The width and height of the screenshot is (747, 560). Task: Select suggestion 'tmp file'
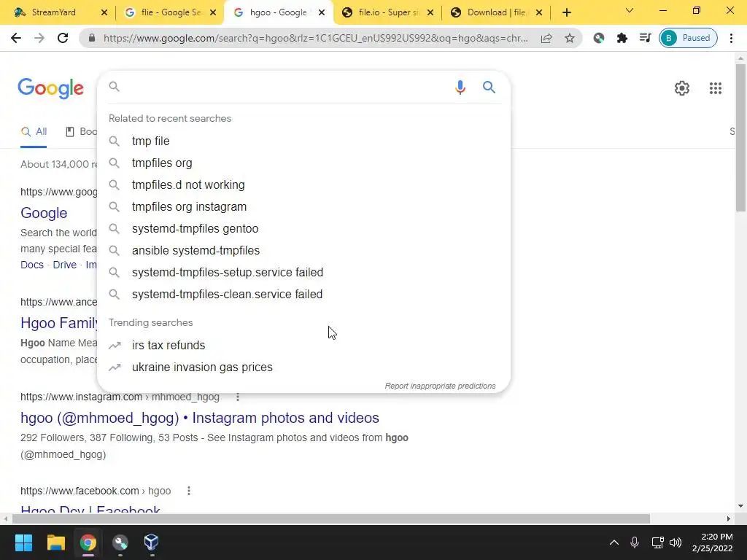(303, 141)
